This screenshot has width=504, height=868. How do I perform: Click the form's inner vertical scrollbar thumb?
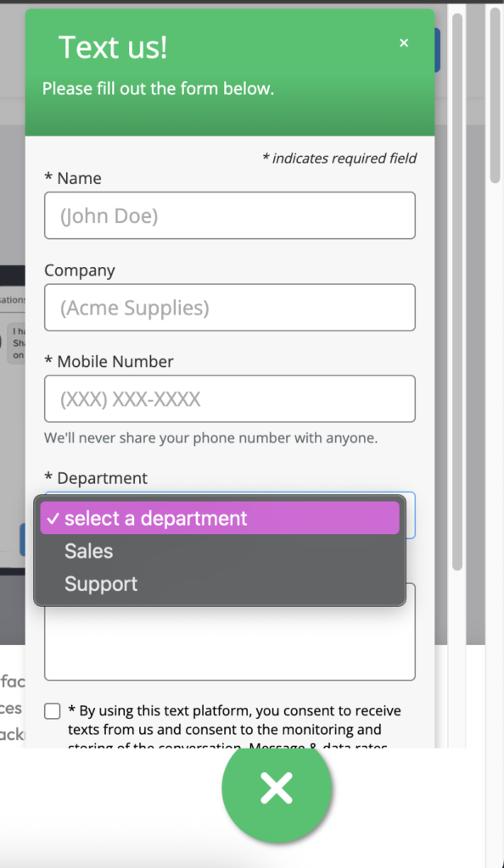pyautogui.click(x=457, y=292)
